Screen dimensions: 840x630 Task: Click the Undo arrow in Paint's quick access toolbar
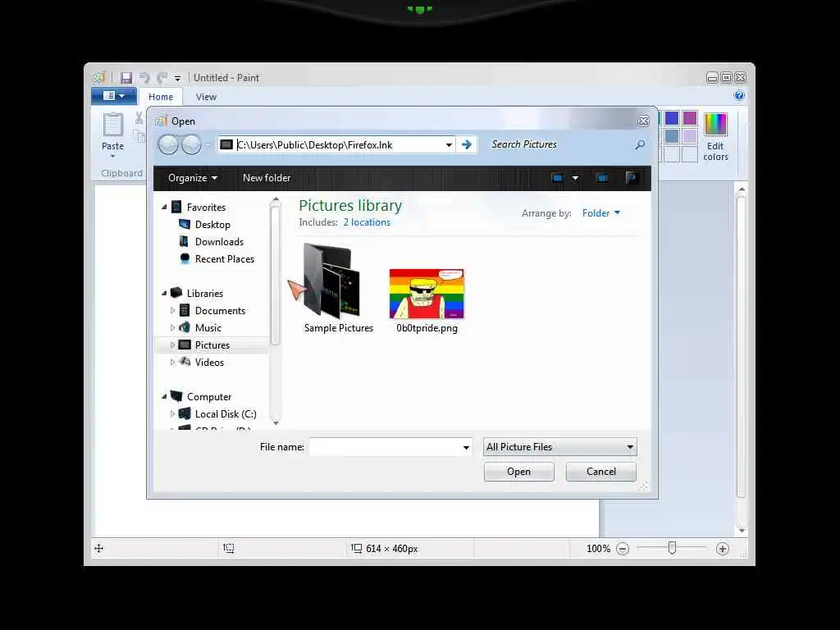[x=144, y=78]
